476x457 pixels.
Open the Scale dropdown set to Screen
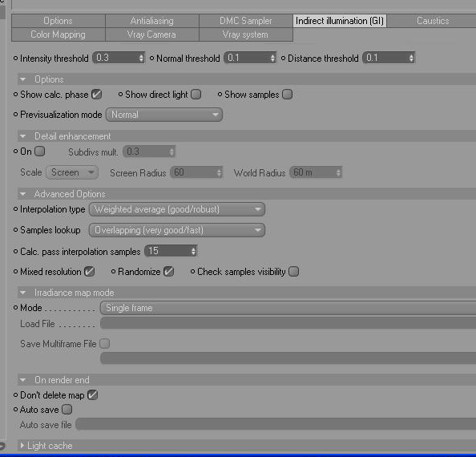click(x=72, y=172)
